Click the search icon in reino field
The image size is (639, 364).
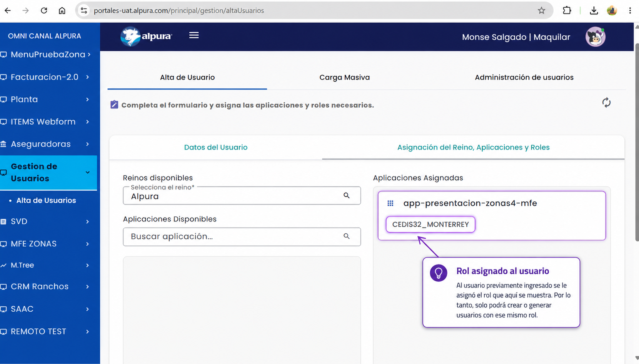click(347, 196)
